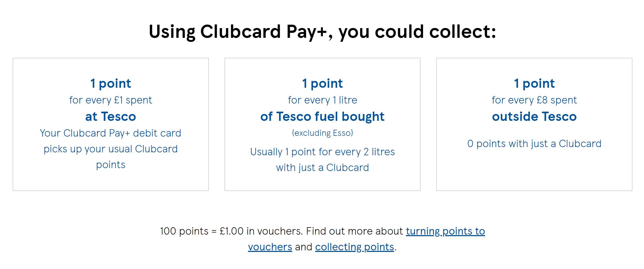The image size is (644, 269).
Task: Select the "for every £1 spent" text
Action: (x=111, y=100)
